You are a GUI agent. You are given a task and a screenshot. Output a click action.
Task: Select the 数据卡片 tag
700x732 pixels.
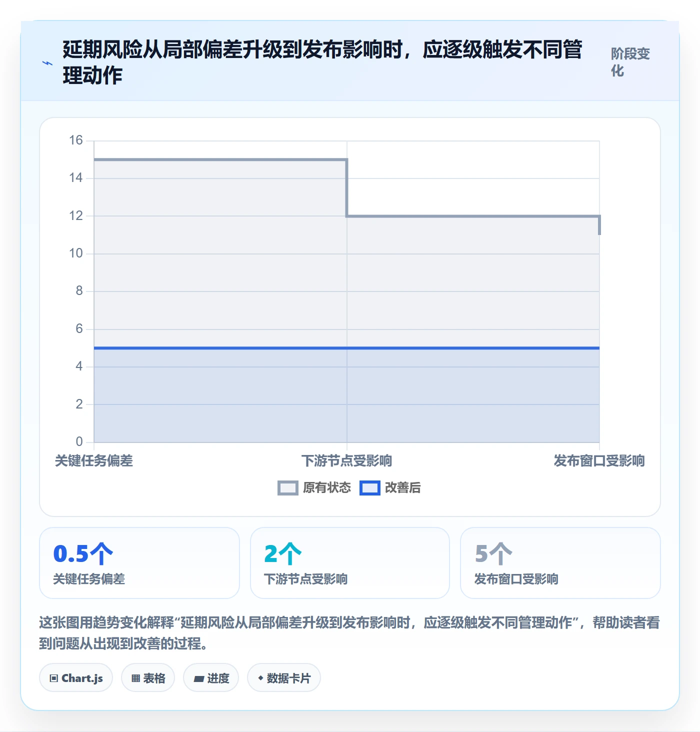click(284, 678)
